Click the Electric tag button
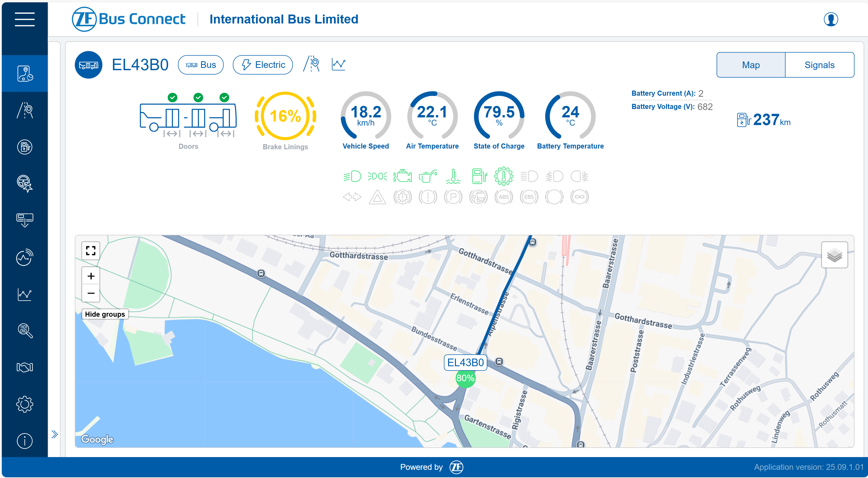 click(x=262, y=65)
